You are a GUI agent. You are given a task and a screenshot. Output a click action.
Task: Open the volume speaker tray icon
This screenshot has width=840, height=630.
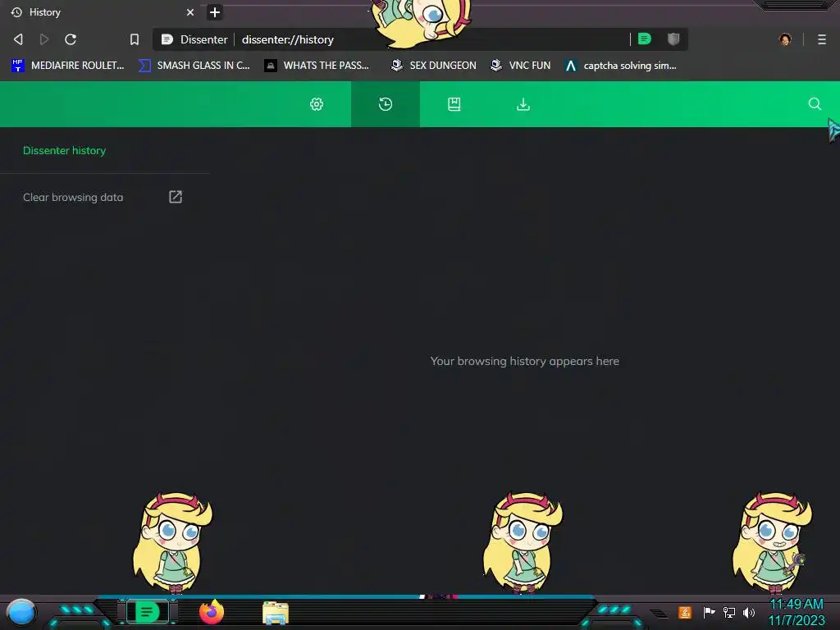pyautogui.click(x=748, y=612)
